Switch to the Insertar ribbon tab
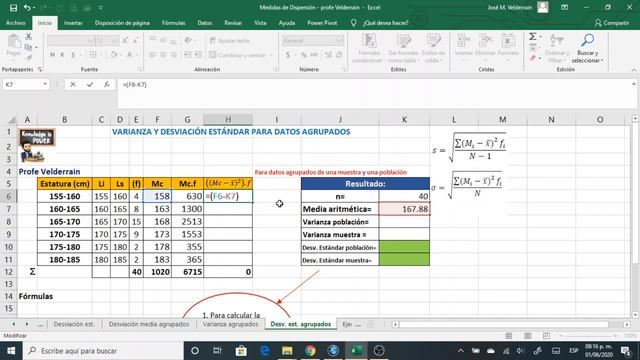 73,23
